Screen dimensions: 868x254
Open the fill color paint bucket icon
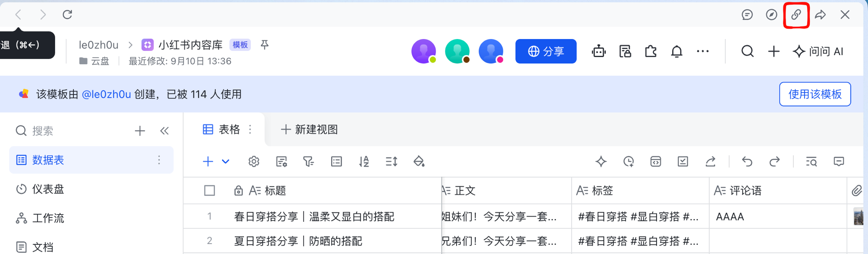[x=419, y=162]
